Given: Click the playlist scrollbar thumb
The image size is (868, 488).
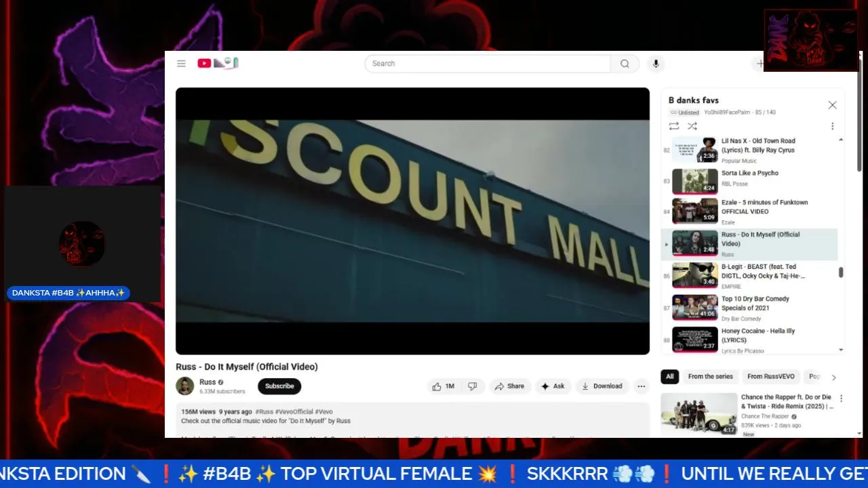Looking at the screenshot, I should coord(841,272).
